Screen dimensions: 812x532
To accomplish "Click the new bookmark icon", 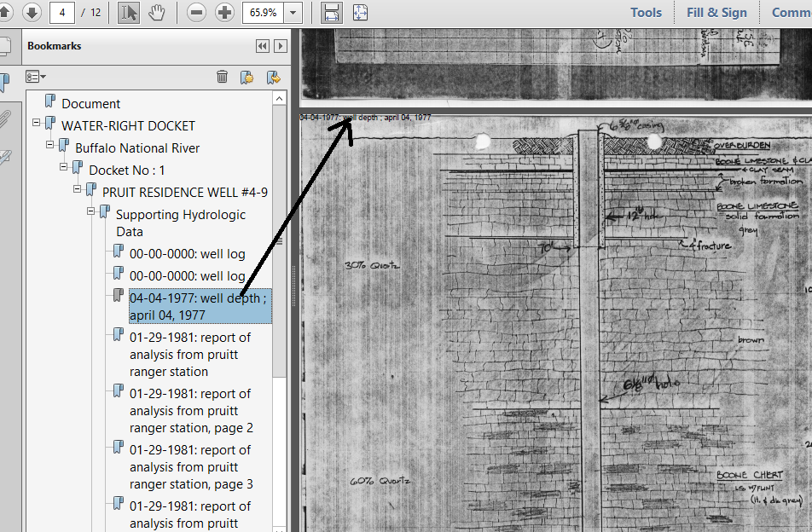I will click(247, 77).
